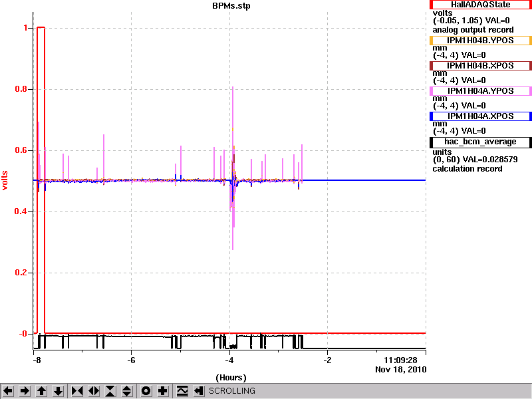Click the horizontal zoom-in bowtie icon

pyautogui.click(x=77, y=391)
